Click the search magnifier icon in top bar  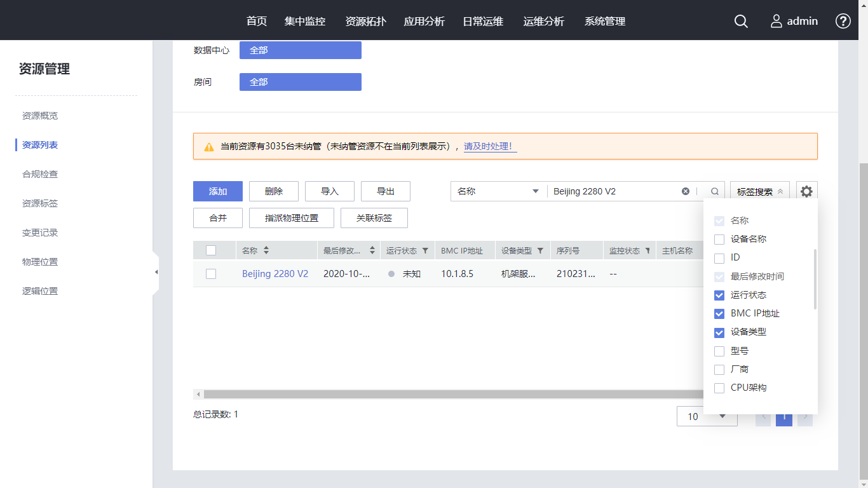[741, 21]
